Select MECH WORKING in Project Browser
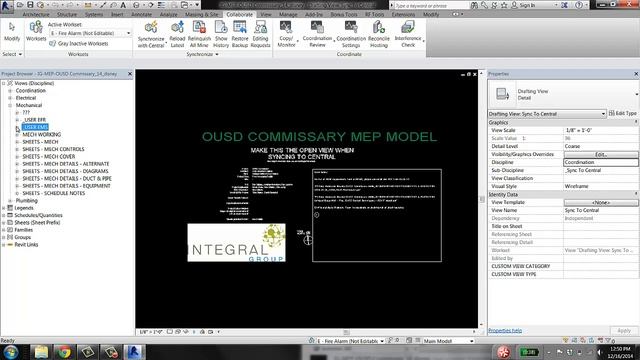 pos(42,135)
